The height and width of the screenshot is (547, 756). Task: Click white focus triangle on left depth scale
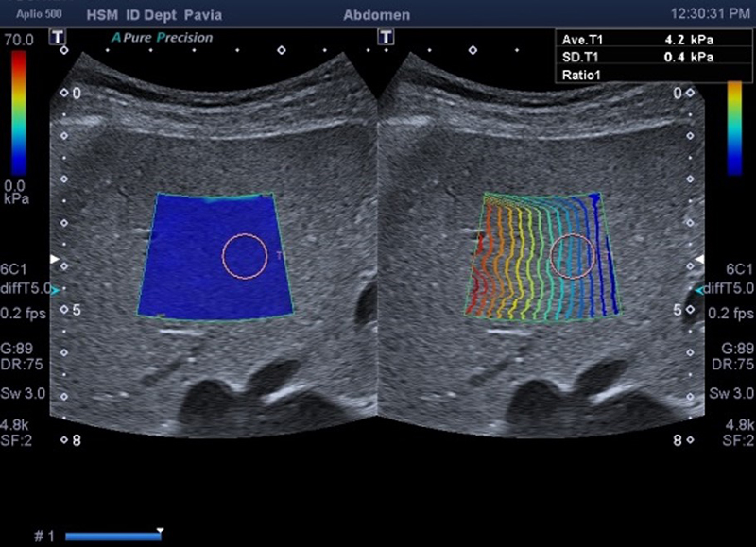click(55, 258)
